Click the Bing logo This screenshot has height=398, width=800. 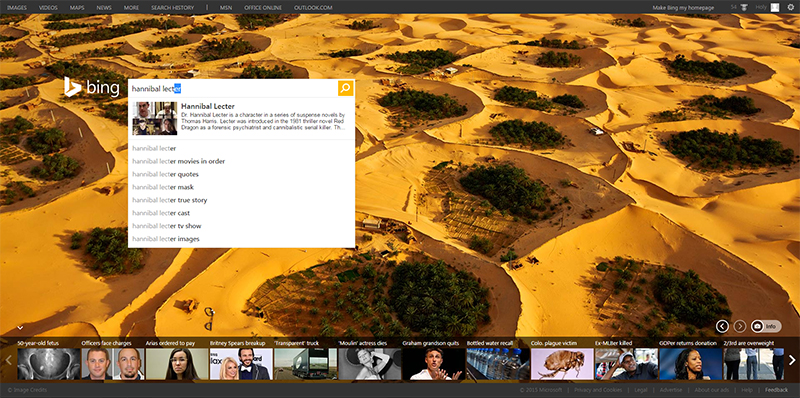92,87
